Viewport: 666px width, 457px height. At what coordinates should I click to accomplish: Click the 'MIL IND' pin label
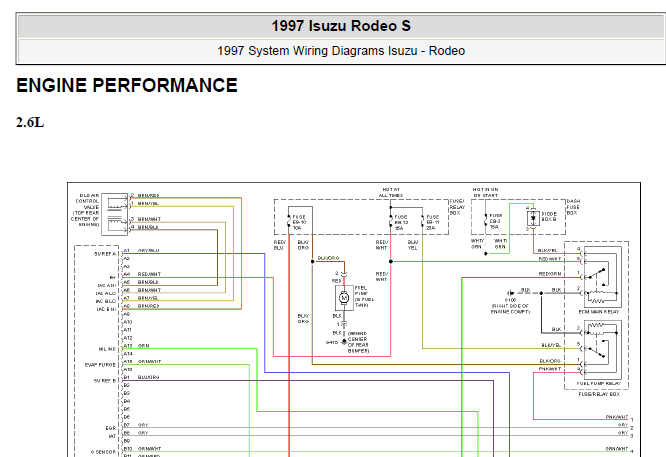point(107,349)
